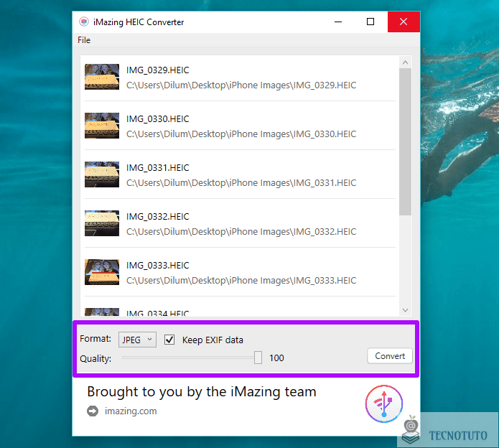This screenshot has height=448, width=499.
Task: Close the iMazing HEIC Converter window
Action: (404, 22)
